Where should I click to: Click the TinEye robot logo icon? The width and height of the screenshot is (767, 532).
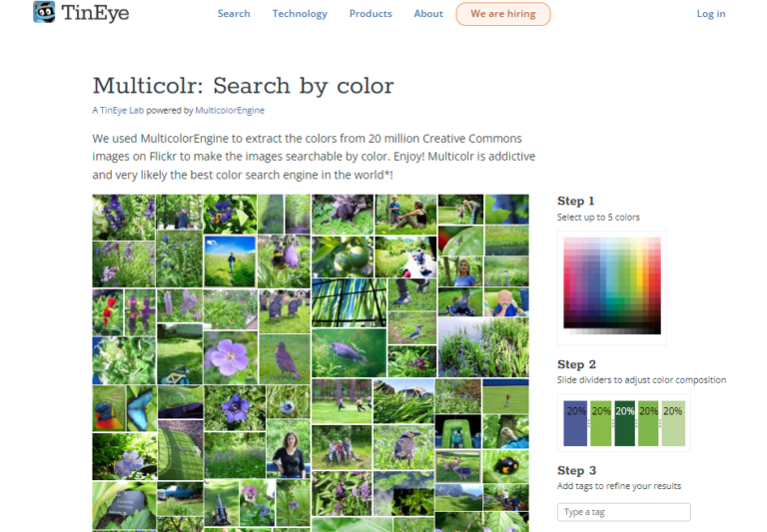pyautogui.click(x=44, y=12)
